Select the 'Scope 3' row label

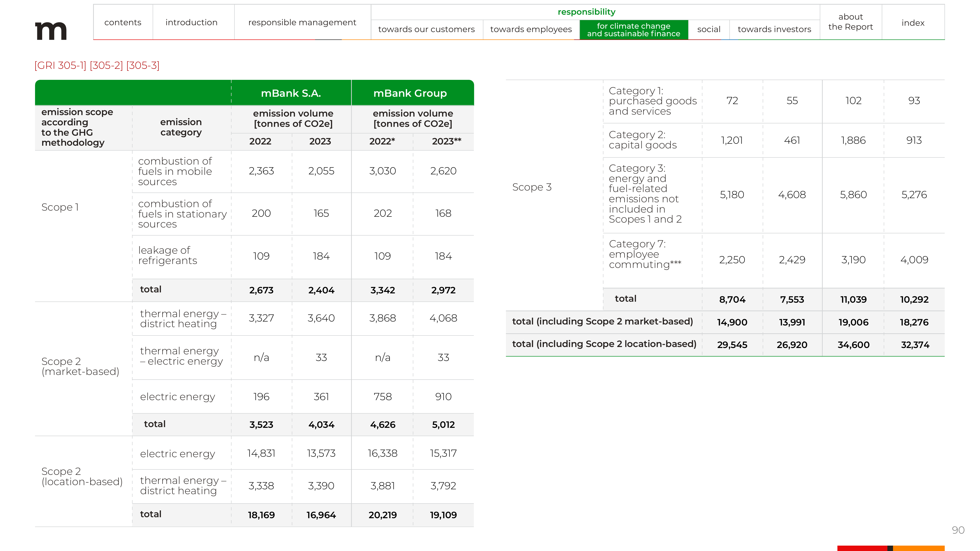coord(532,187)
